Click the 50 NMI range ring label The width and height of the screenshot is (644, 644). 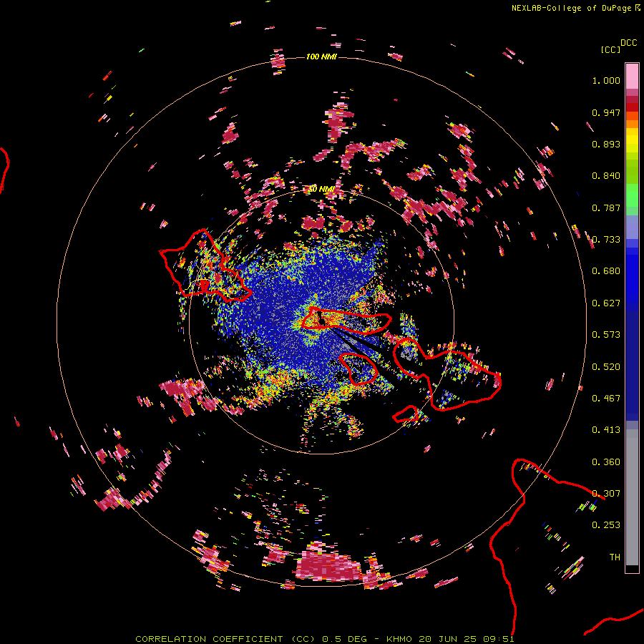coord(321,189)
